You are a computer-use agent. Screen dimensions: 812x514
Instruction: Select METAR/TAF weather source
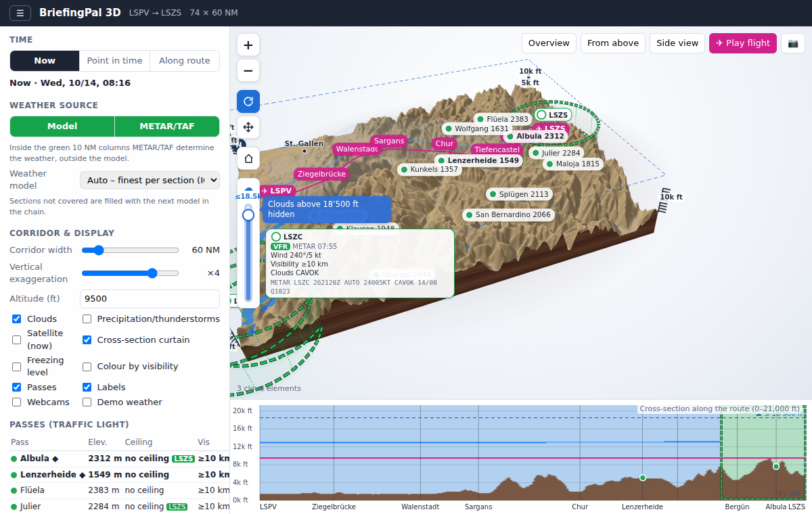167,126
